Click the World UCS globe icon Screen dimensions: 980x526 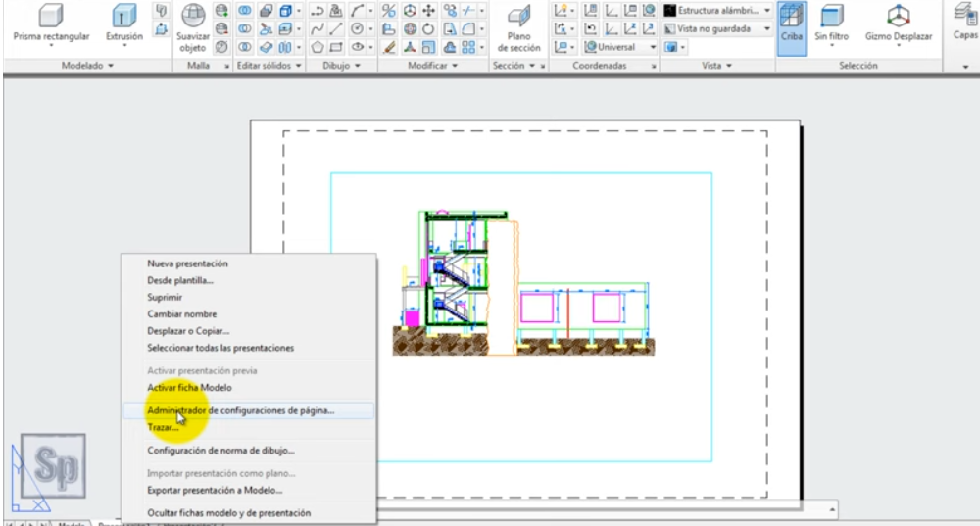pos(650,11)
